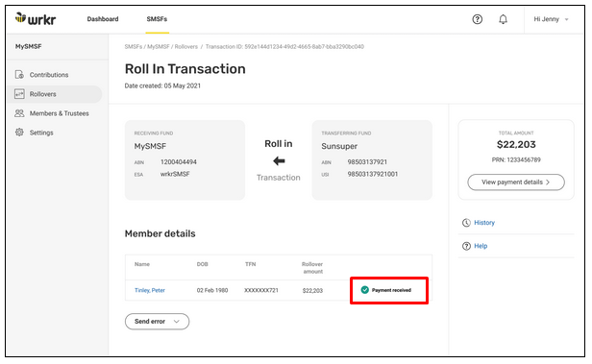Expand the Hi Jenny user menu
592x364 pixels.
tap(551, 19)
